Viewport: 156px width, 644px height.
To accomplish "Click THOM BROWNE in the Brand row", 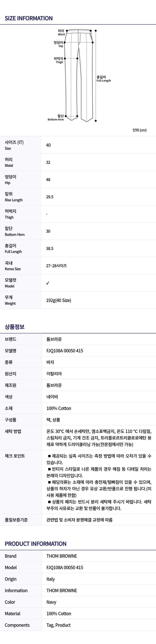I will point(62,556).
